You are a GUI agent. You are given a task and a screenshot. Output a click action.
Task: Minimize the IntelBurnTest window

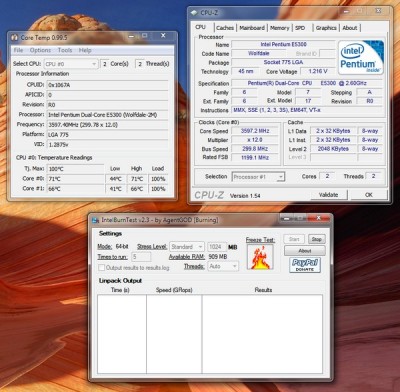point(287,218)
